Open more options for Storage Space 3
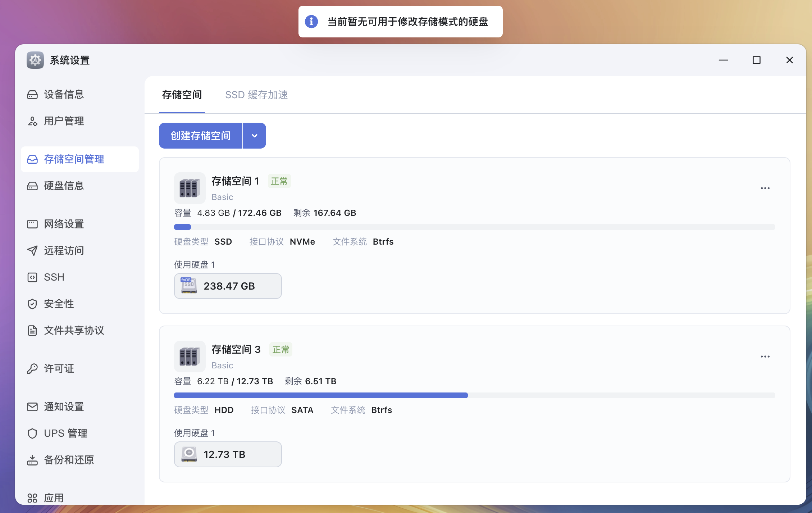The width and height of the screenshot is (812, 513). point(765,357)
